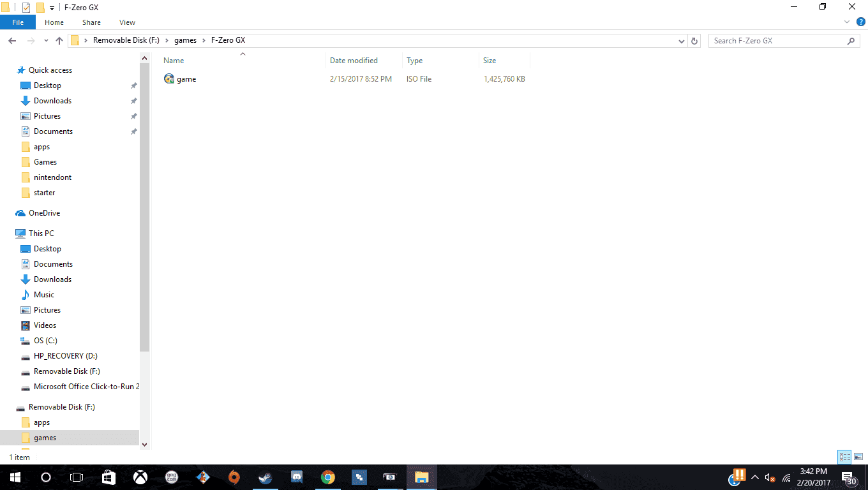Viewport: 868px width, 490px height.
Task: Switch to the Home ribbon tab
Action: (x=54, y=22)
